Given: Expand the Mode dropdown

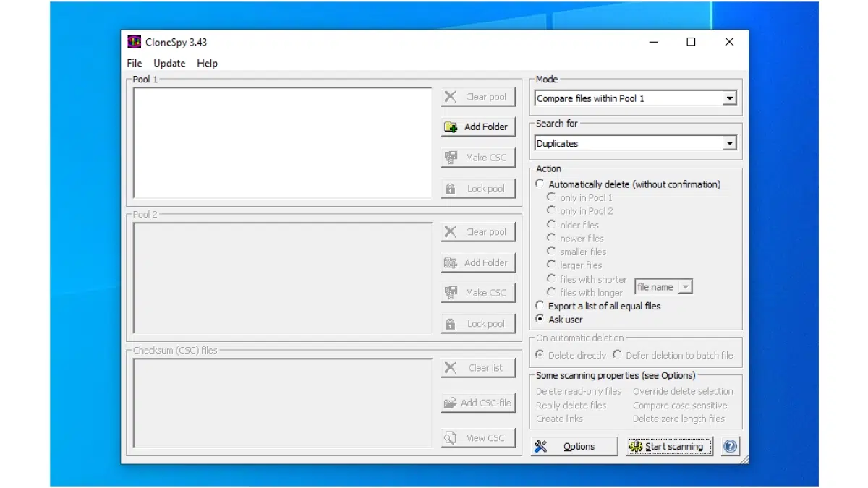Looking at the screenshot, I should click(730, 98).
